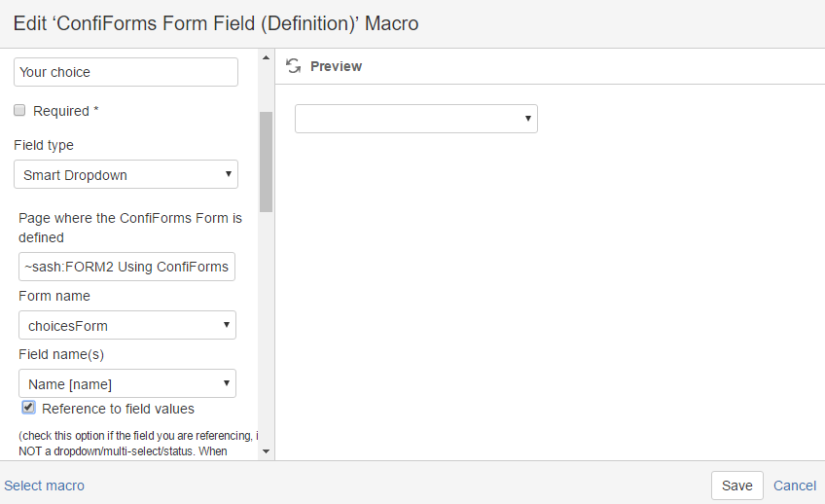Click the Field type label
The image size is (825, 504).
(44, 145)
